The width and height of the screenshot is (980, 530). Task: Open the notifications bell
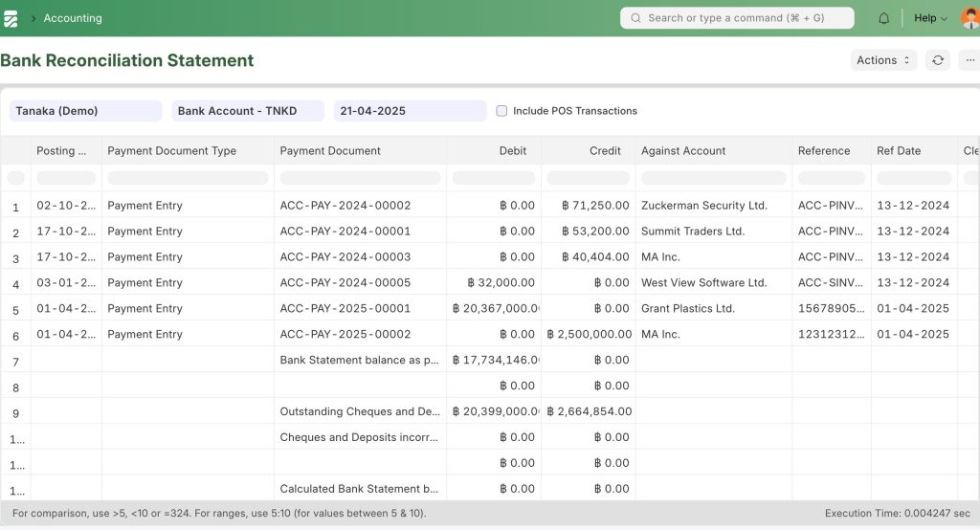tap(883, 18)
